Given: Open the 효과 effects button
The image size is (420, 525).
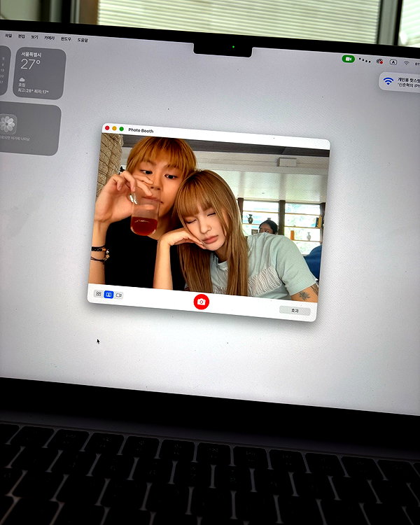Looking at the screenshot, I should [295, 311].
